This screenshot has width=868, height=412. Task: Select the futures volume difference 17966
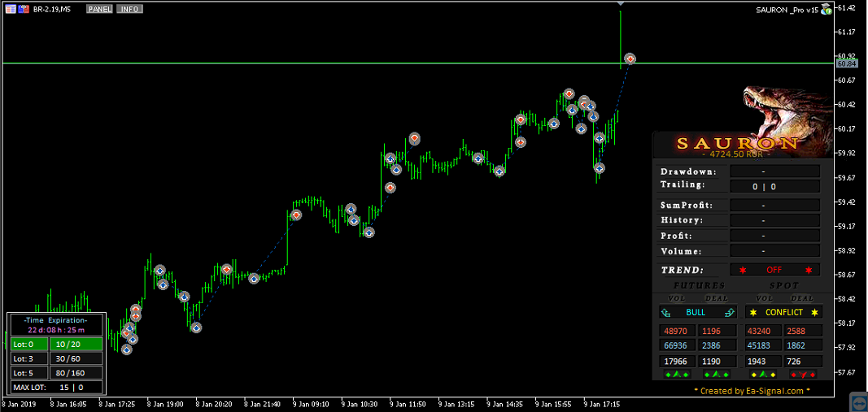click(x=676, y=362)
